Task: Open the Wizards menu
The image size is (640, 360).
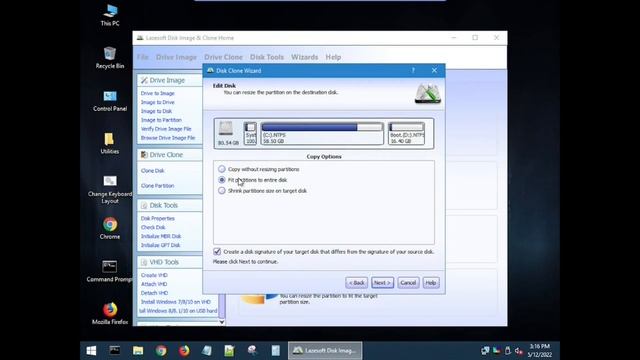Action: [x=304, y=57]
